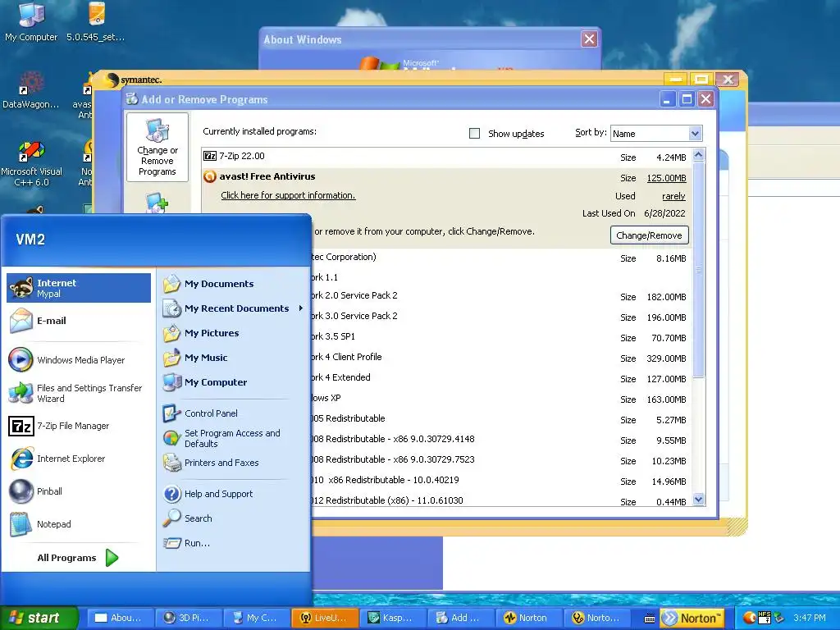
Task: Open My Pictures folder
Action: pos(234,333)
